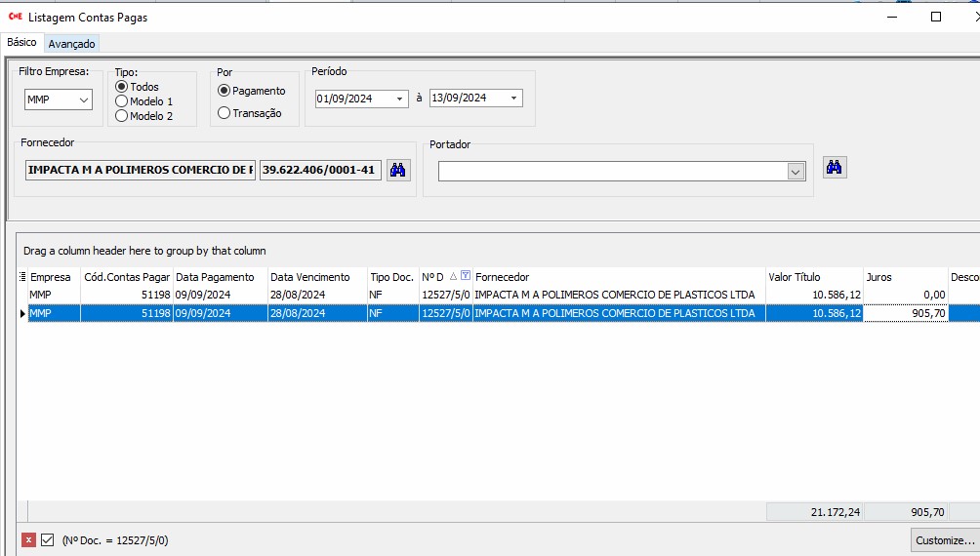
Task: Click the Fornecedor binoculars search icon
Action: (x=398, y=170)
